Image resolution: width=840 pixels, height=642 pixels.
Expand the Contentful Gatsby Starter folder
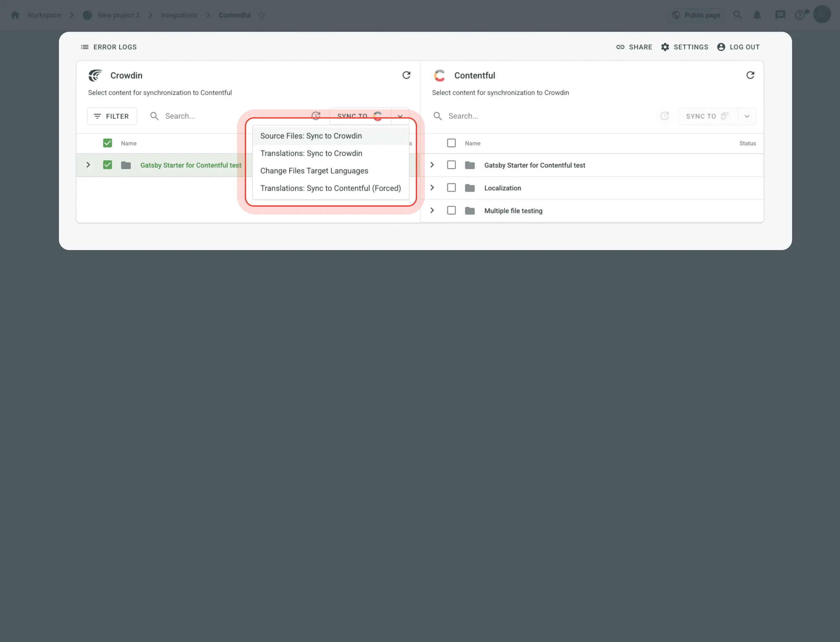click(x=432, y=165)
